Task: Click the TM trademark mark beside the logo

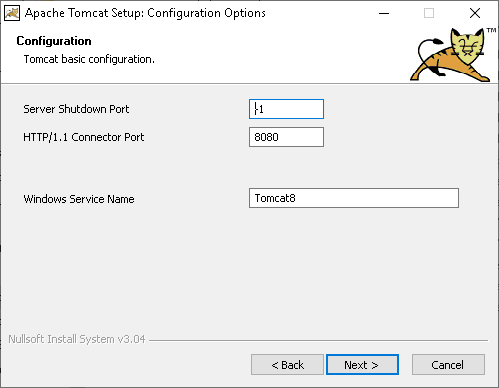Action: click(x=491, y=30)
